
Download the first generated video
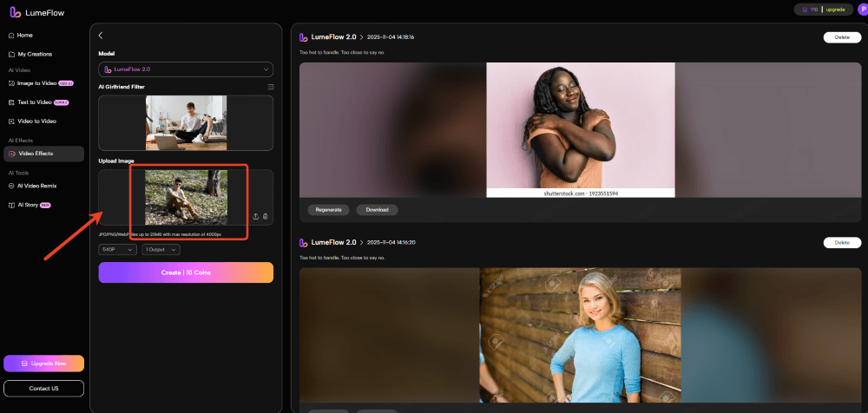coord(377,209)
